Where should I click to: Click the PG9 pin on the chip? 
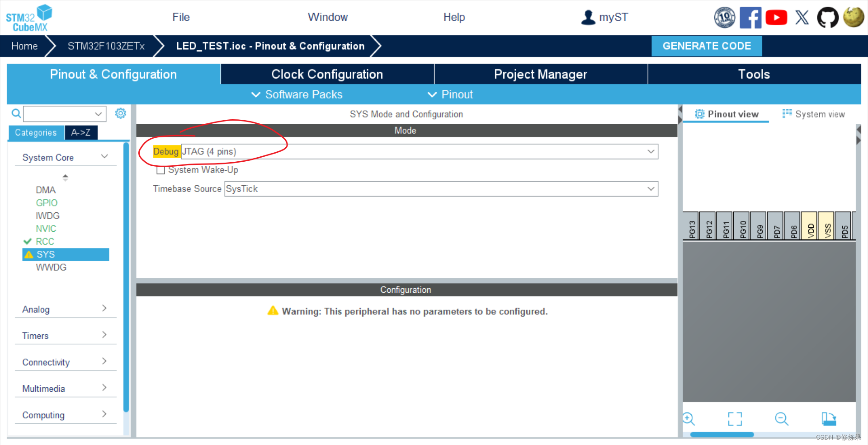(x=759, y=226)
